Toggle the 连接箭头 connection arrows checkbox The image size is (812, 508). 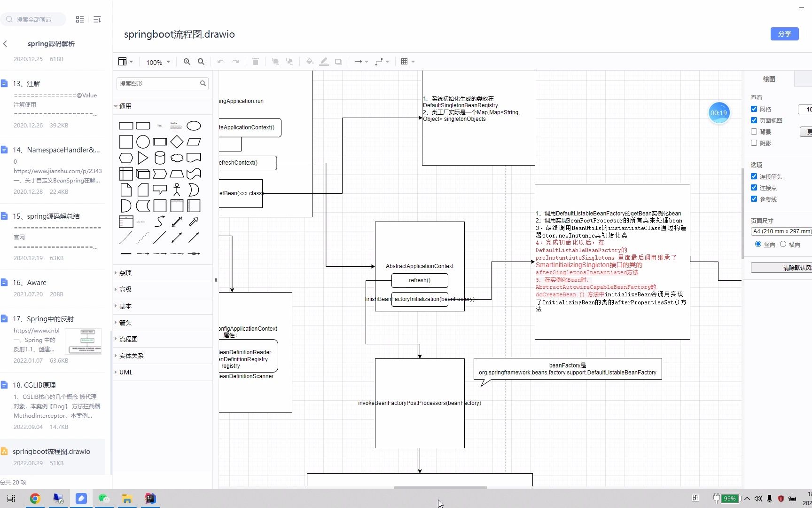click(754, 176)
